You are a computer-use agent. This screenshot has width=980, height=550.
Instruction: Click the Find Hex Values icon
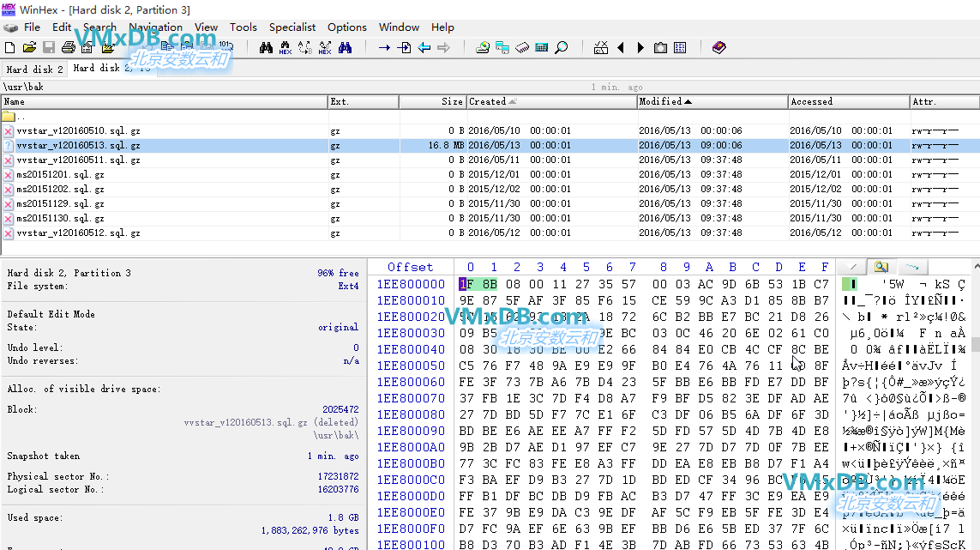point(286,47)
